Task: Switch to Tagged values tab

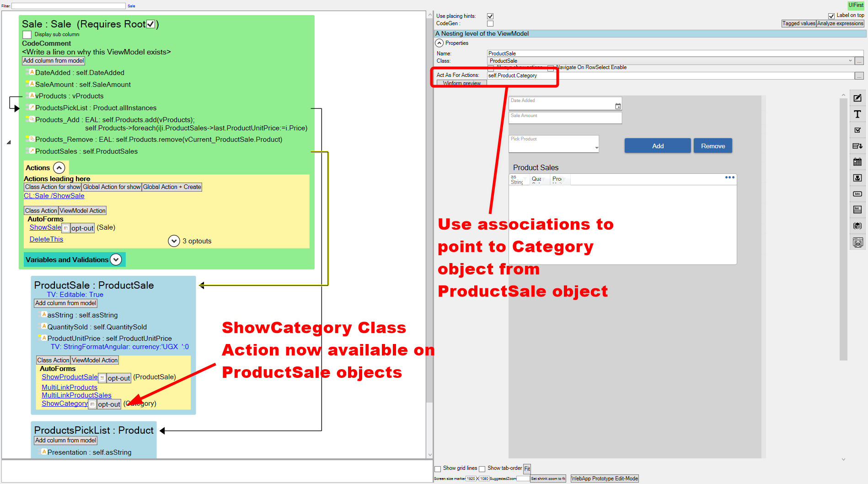Action: 798,23
